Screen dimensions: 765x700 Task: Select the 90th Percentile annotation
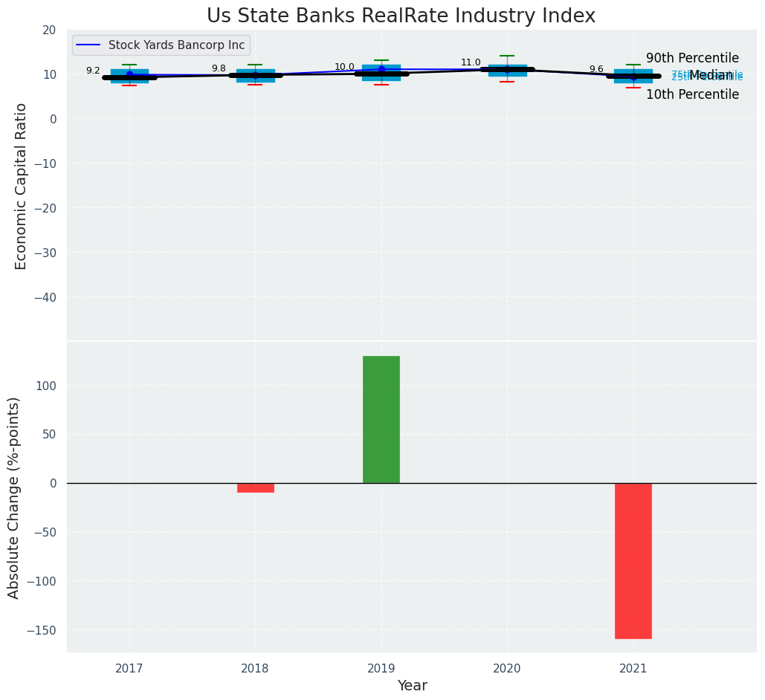click(692, 58)
